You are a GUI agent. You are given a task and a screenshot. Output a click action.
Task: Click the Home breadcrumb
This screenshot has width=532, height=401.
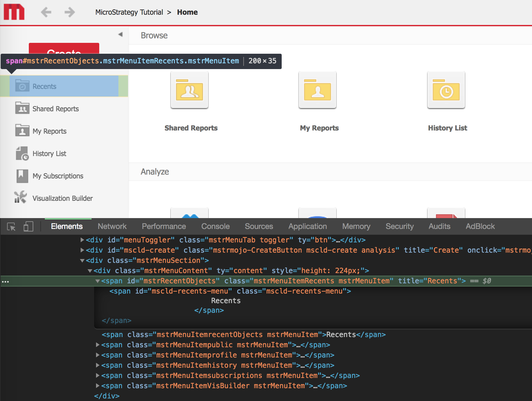pyautogui.click(x=187, y=12)
